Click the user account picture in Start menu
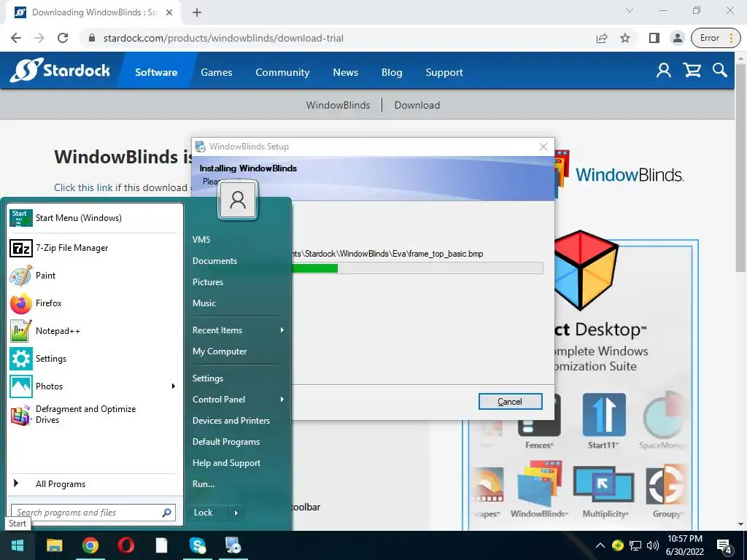Image resolution: width=747 pixels, height=560 pixels. point(238,200)
